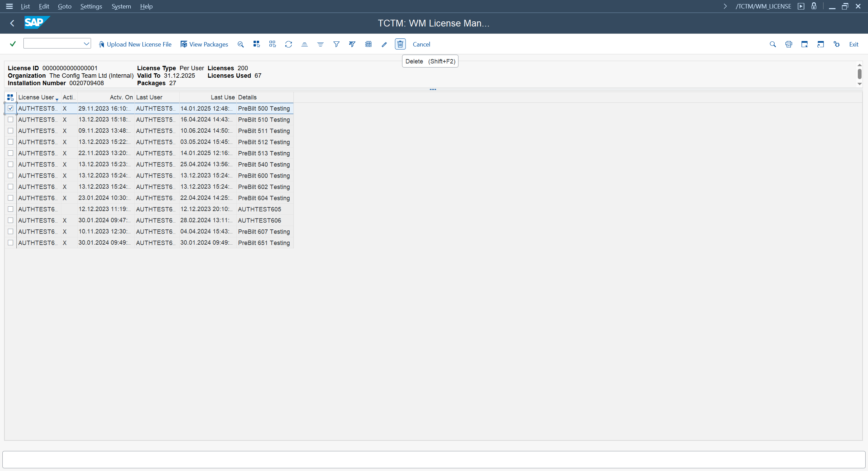Open the hamburger menu at top left
Viewport: 868px width, 471px height.
9,6
